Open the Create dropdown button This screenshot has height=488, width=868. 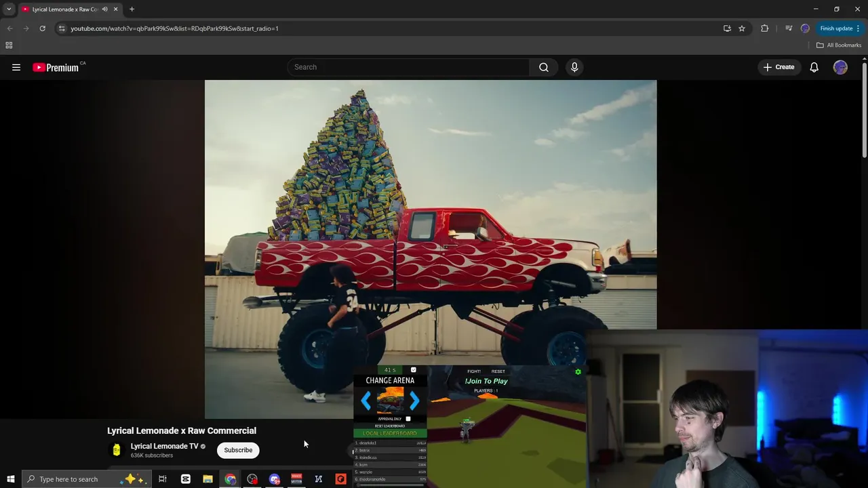pos(778,67)
